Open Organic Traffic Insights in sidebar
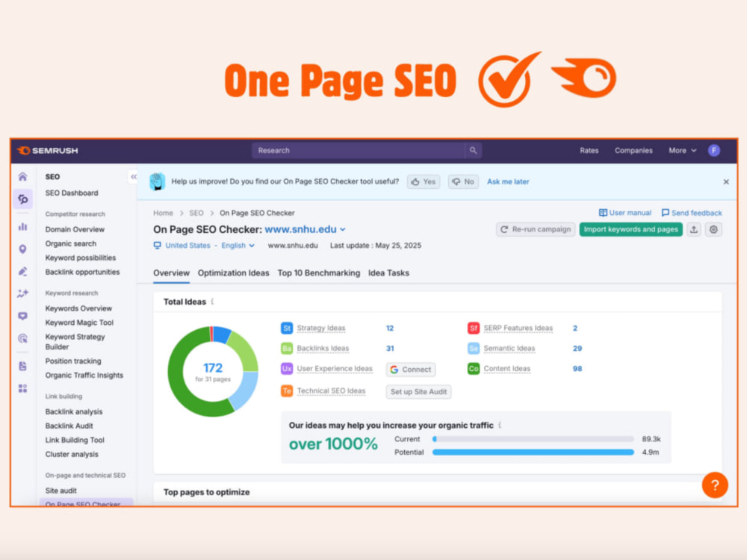 pyautogui.click(x=84, y=376)
